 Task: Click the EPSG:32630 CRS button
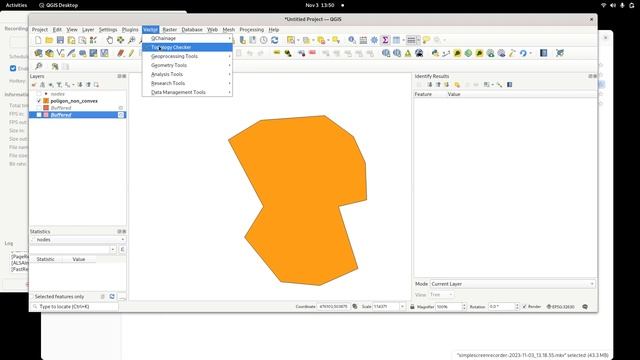click(x=560, y=307)
